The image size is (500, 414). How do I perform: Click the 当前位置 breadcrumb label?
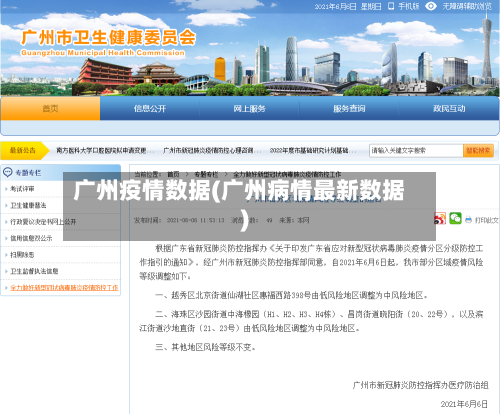coord(148,174)
